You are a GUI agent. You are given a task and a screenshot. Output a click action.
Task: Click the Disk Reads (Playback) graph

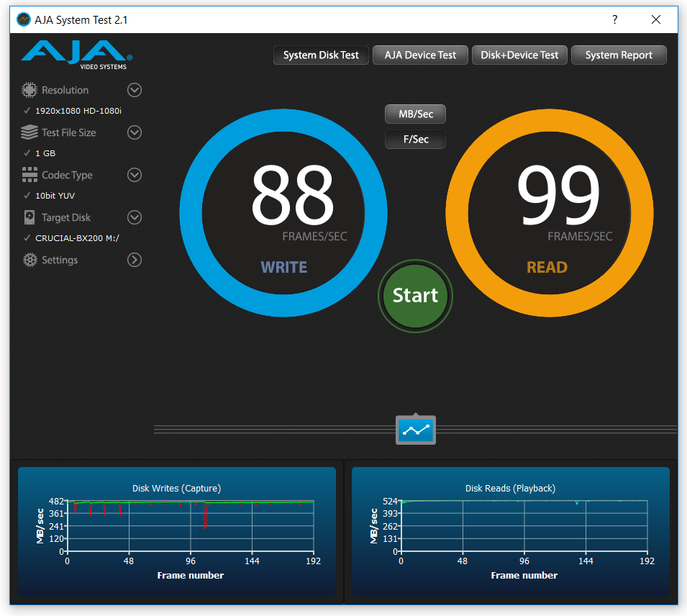tap(511, 531)
